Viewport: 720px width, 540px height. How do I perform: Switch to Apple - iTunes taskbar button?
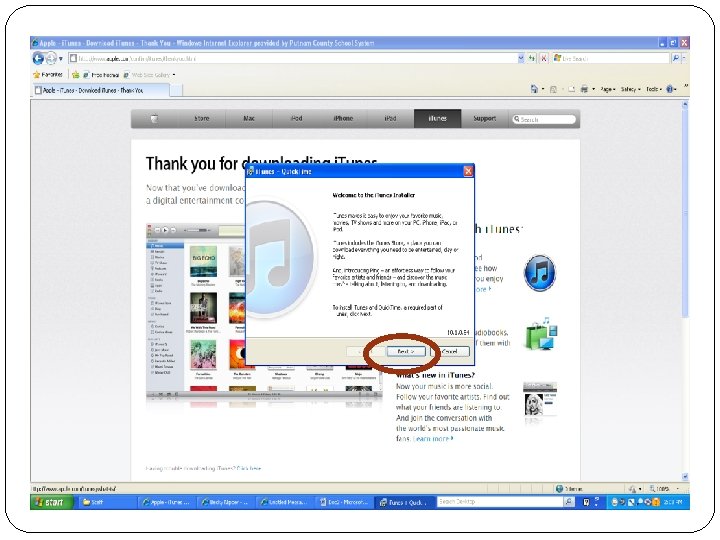tap(167, 502)
